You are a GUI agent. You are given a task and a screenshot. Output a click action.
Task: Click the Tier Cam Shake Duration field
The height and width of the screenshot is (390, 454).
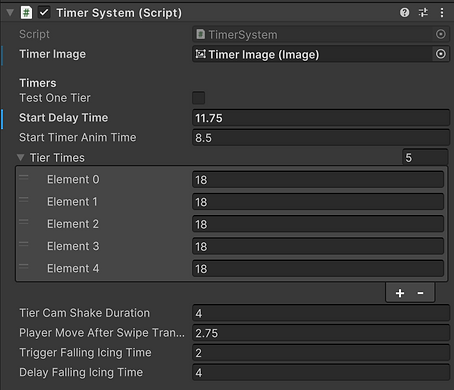pos(321,313)
